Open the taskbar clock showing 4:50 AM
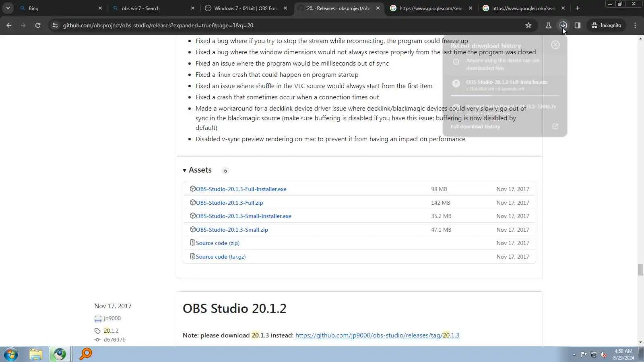 click(x=623, y=354)
